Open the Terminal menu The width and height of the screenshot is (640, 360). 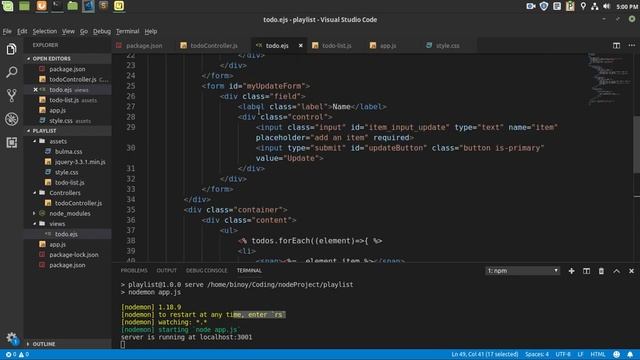(127, 31)
